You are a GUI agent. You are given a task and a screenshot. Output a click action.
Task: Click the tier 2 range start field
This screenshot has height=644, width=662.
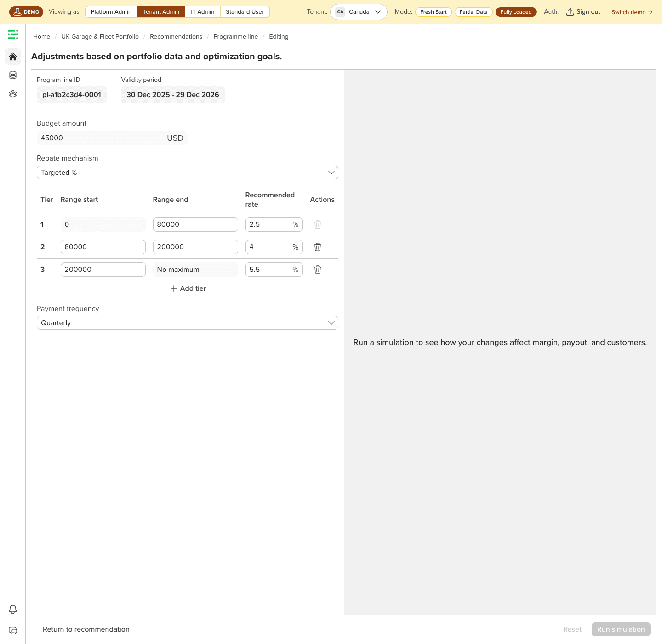click(x=103, y=247)
